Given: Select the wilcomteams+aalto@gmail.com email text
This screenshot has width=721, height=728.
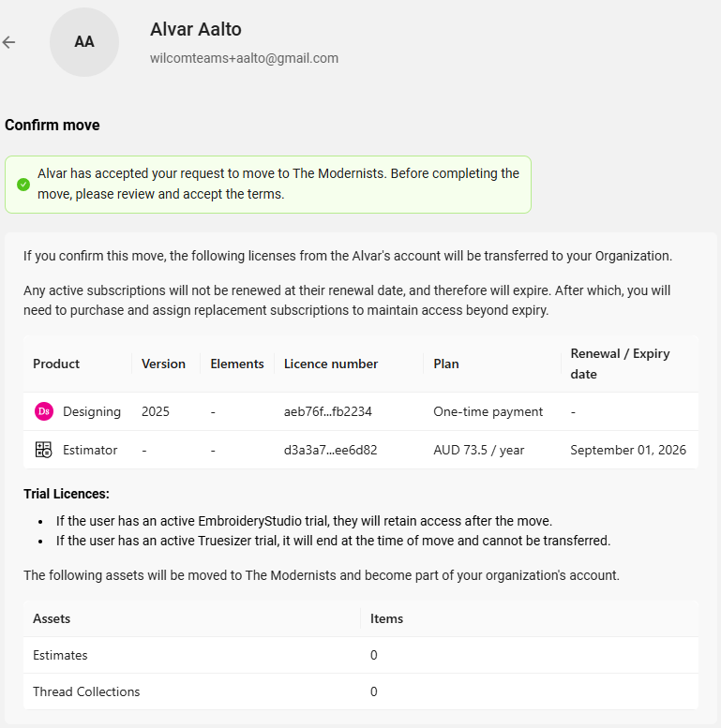Looking at the screenshot, I should click(x=244, y=58).
